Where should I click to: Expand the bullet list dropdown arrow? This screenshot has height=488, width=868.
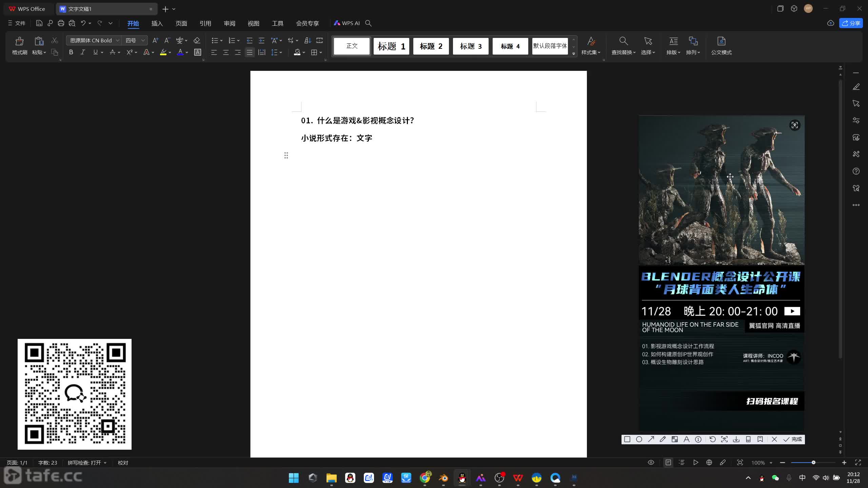point(221,41)
